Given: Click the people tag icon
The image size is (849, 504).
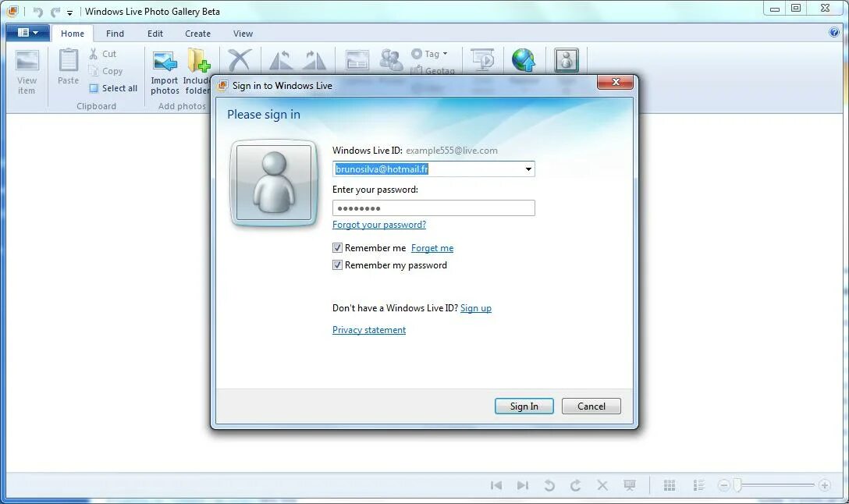Looking at the screenshot, I should (x=391, y=59).
